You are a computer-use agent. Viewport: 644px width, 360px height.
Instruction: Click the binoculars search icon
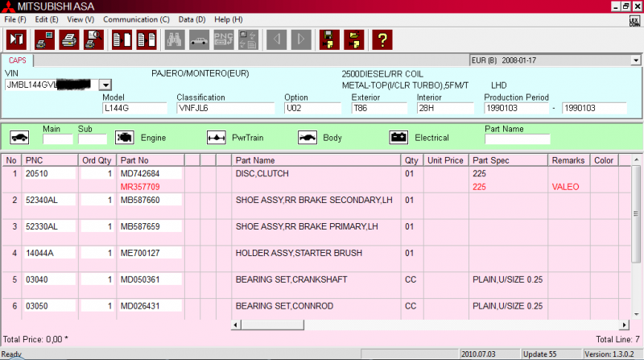[175, 39]
